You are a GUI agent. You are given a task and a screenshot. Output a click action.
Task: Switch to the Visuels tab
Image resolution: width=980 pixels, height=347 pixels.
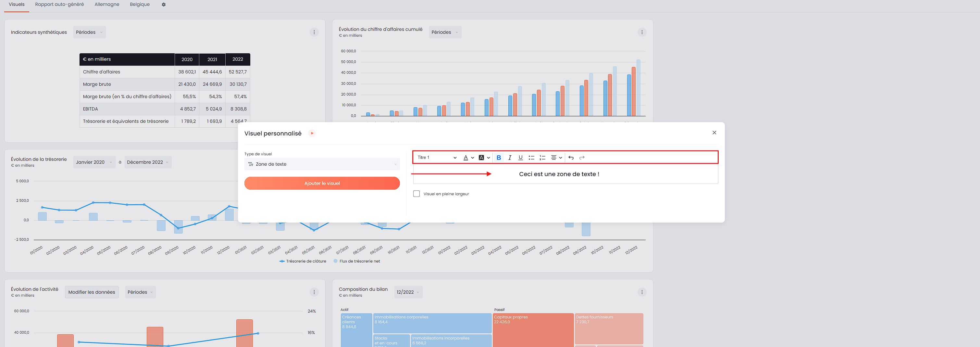pyautogui.click(x=16, y=5)
